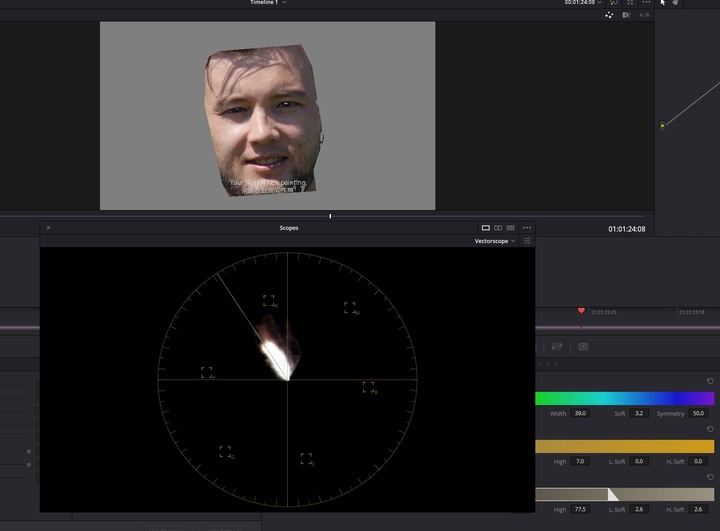Toggle the A/B highlight mode
The image size is (720, 531).
click(644, 15)
